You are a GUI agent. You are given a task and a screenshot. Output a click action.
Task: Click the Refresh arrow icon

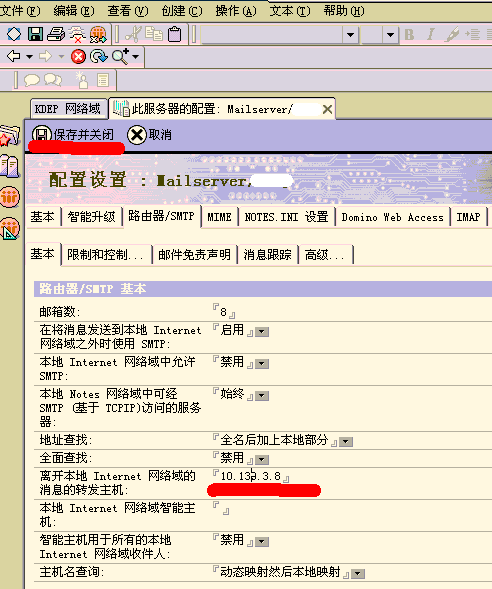tap(99, 57)
